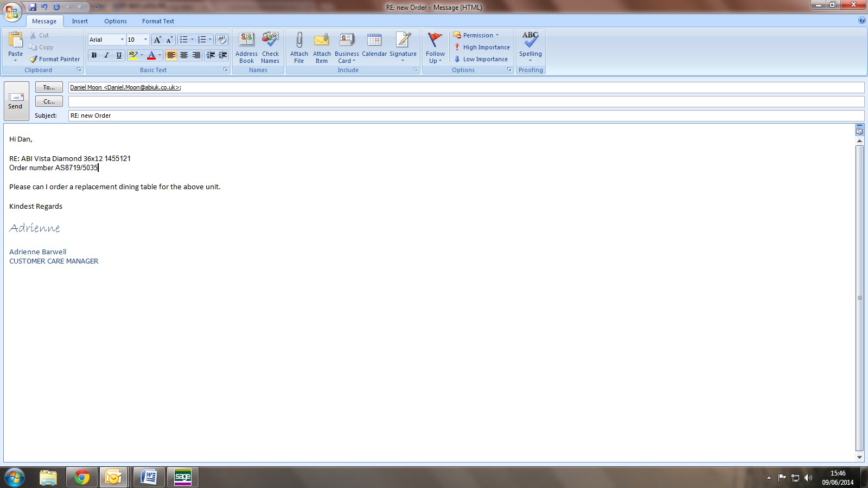Toggle italic formatting
This screenshot has height=488, width=868.
106,55
